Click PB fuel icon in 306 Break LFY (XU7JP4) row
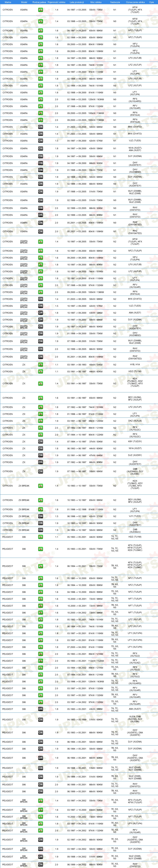The width and height of the screenshot is (158, 868). (40, 823)
